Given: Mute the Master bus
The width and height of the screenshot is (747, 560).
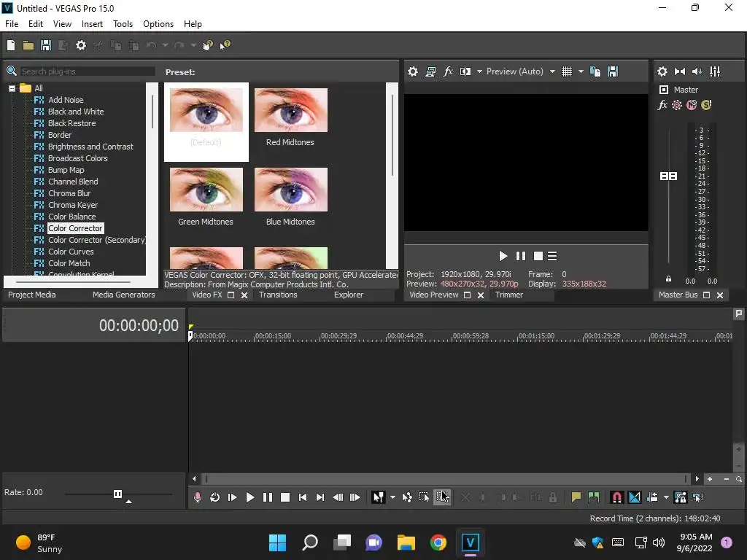Looking at the screenshot, I should [x=692, y=105].
